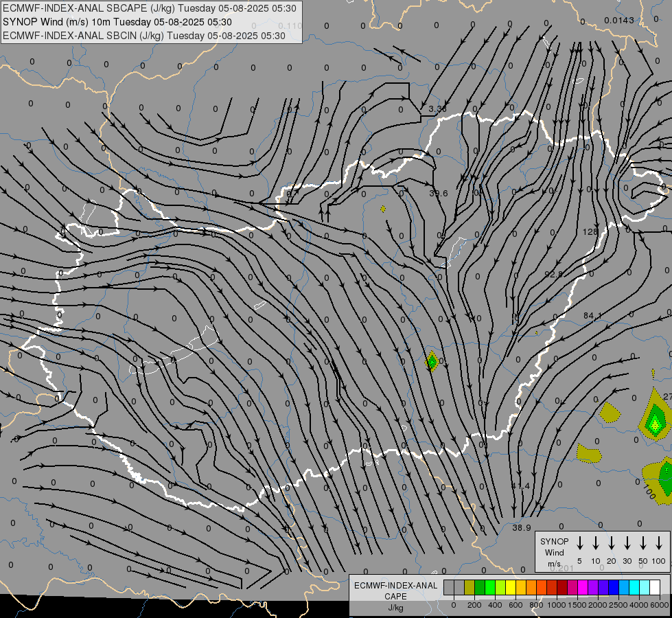Pick the dark green CAPE legend swatch

pos(480,588)
